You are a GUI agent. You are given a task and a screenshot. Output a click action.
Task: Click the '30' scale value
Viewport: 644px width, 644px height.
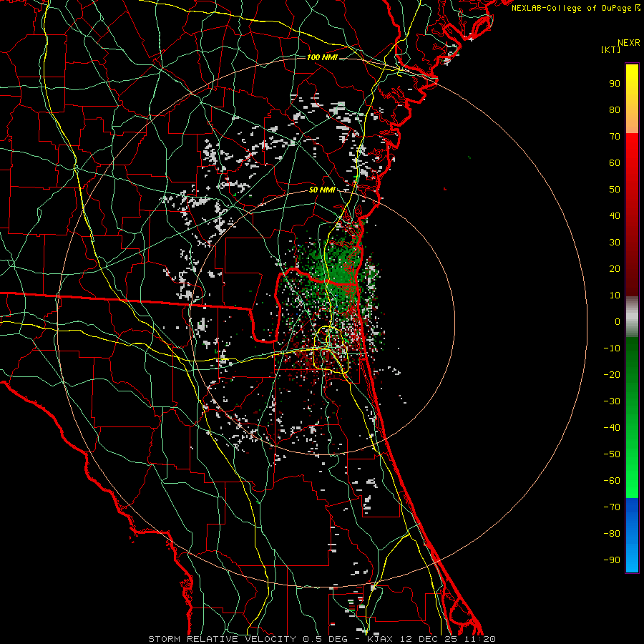615,243
